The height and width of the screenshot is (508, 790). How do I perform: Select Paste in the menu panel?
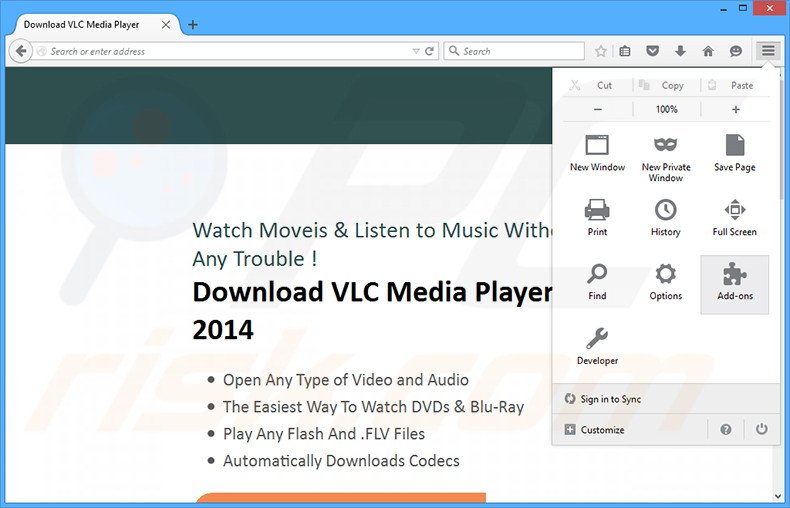(735, 85)
